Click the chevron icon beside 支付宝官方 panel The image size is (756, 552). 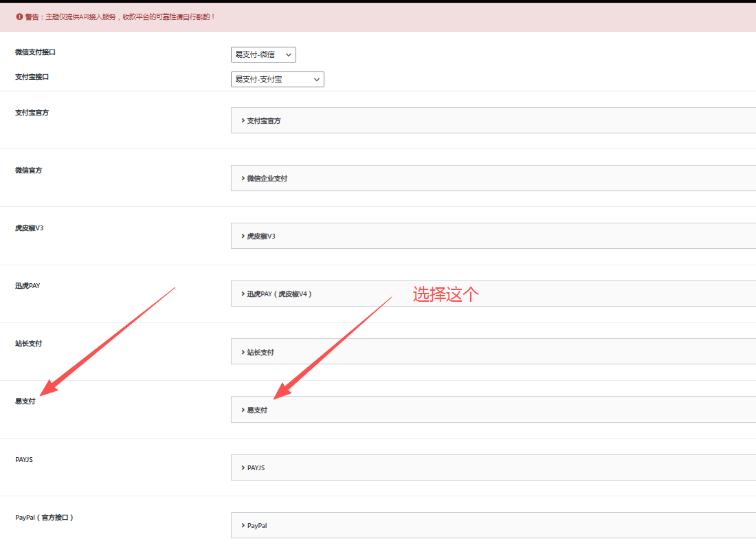pyautogui.click(x=243, y=120)
